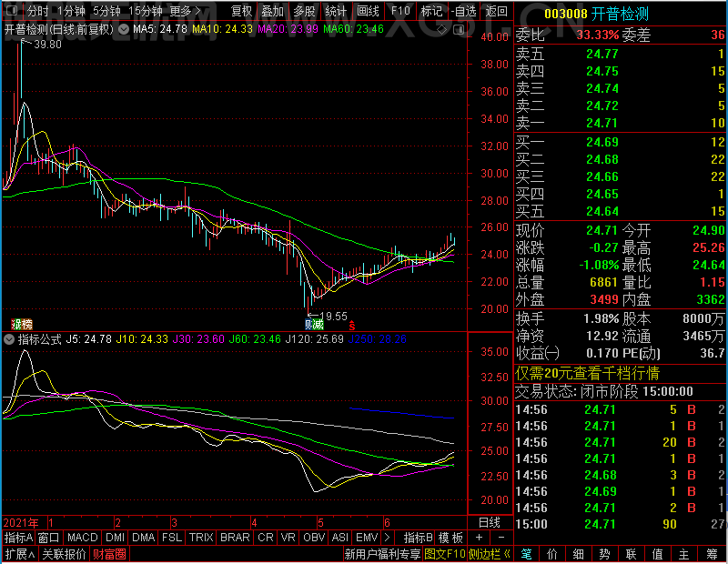Click the 统计 statistics button
This screenshot has width=728, height=564.
[336, 11]
